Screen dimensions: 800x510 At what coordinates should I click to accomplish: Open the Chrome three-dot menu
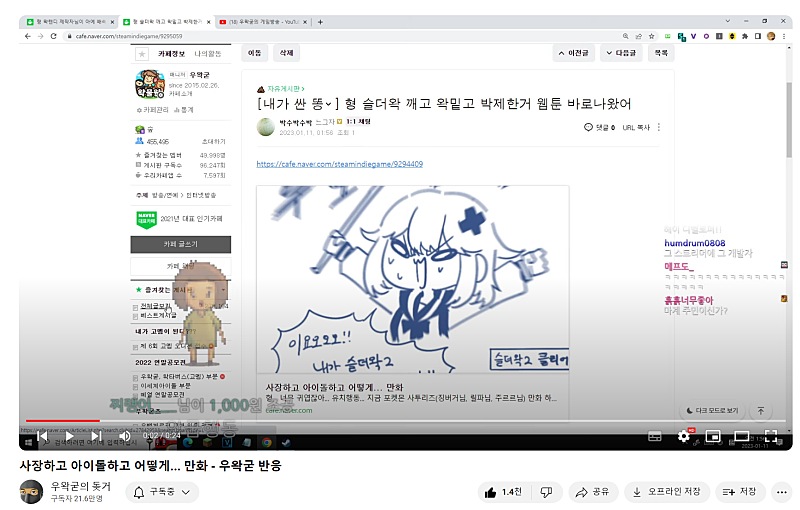point(784,36)
